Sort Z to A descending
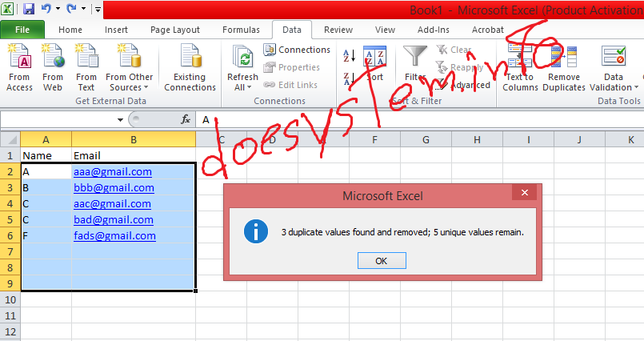Screen dimensions: 644x341 [x=349, y=78]
